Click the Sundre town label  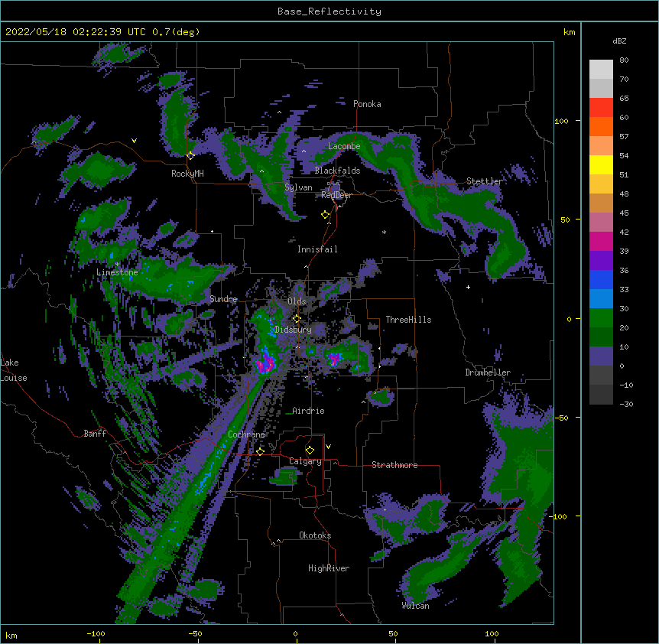(x=223, y=299)
